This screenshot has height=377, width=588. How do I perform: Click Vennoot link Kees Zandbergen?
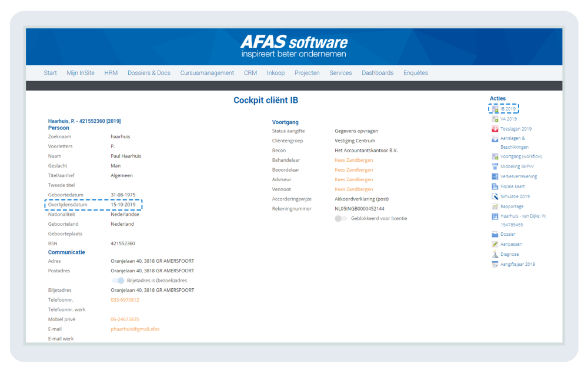[353, 189]
